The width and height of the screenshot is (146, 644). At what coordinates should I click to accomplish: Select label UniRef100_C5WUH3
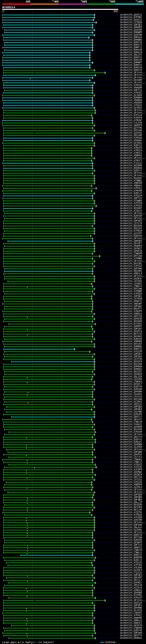click(131, 382)
